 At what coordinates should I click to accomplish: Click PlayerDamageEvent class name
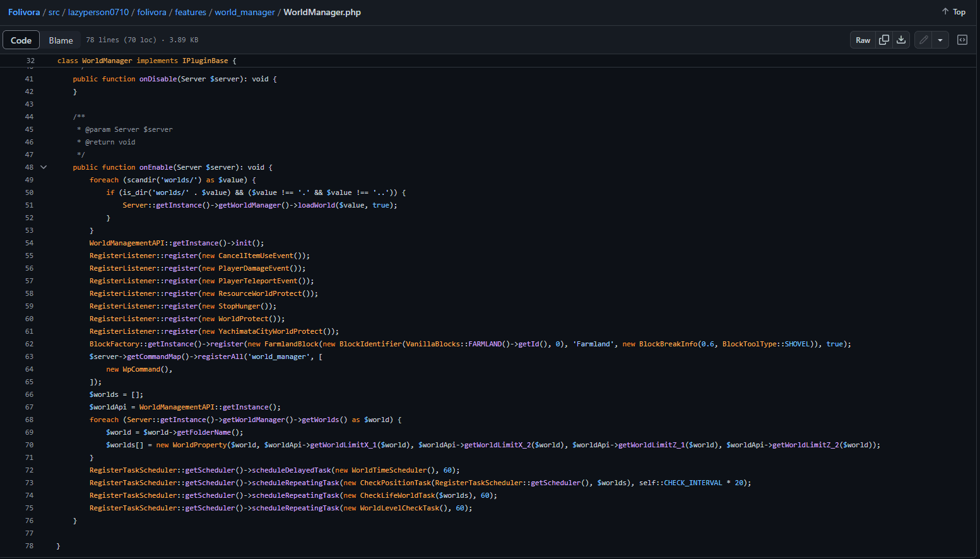click(254, 268)
